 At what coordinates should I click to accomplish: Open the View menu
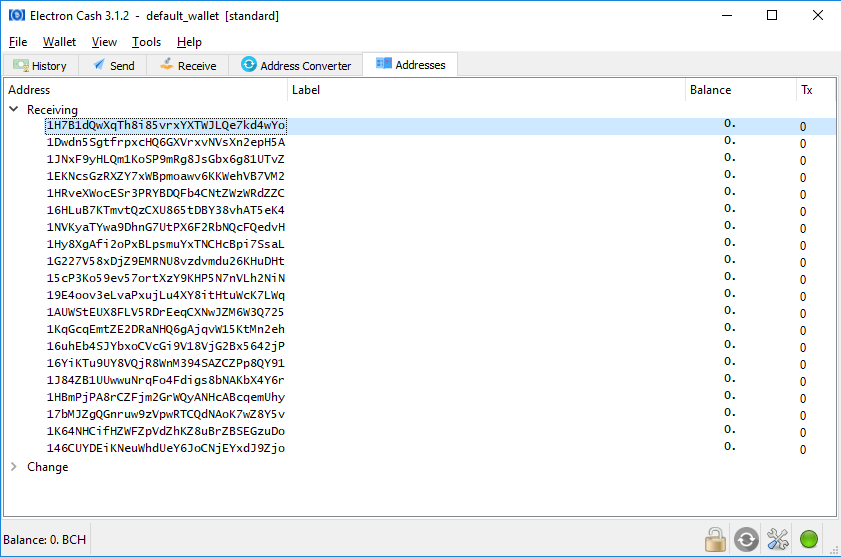click(104, 42)
